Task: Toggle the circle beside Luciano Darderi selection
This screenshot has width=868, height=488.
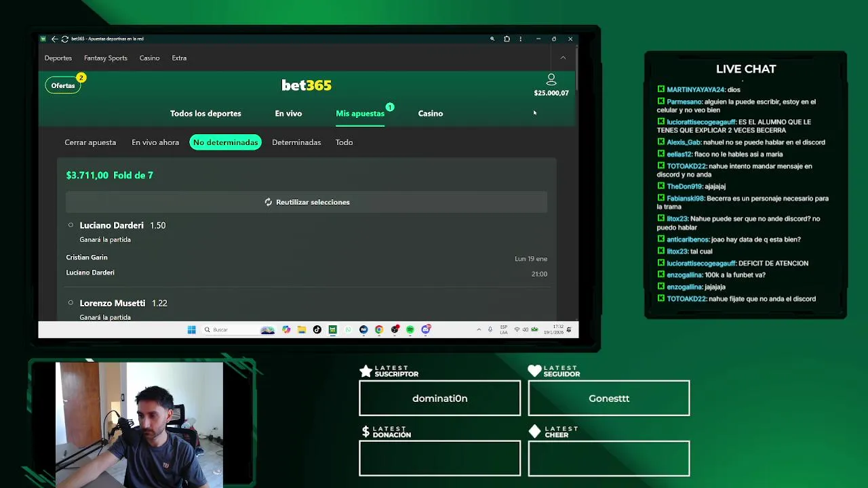Action: [71, 225]
